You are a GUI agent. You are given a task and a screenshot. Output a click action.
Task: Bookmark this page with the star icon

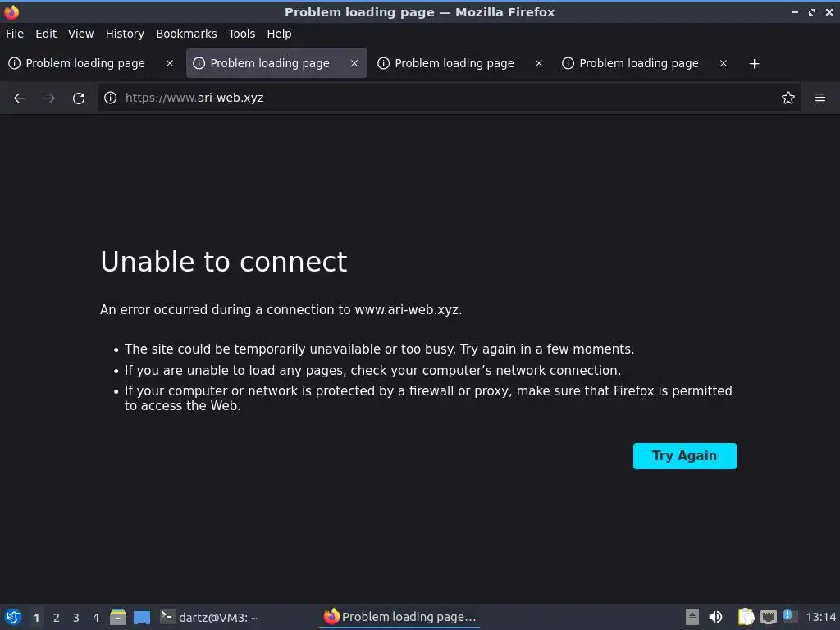pos(787,98)
